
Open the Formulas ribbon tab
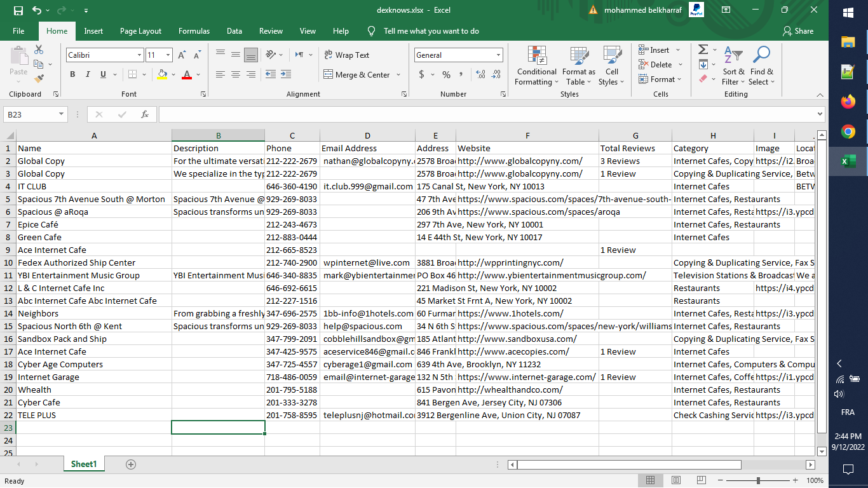(x=194, y=31)
